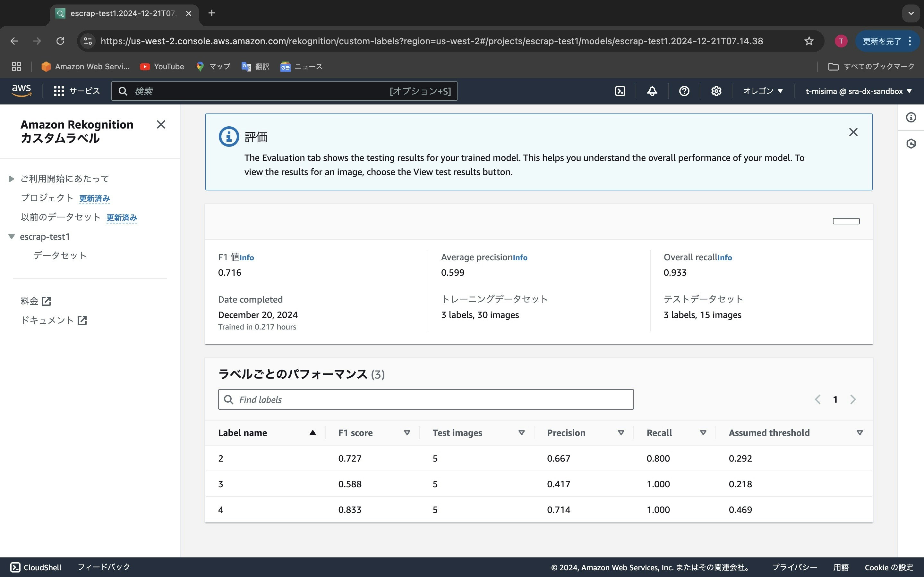The width and height of the screenshot is (924, 577).
Task: Collapse the escrap-test1 tree node
Action: point(12,237)
